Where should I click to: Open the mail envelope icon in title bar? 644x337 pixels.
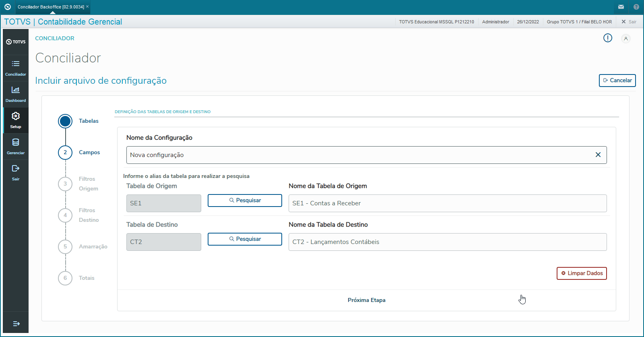[621, 7]
